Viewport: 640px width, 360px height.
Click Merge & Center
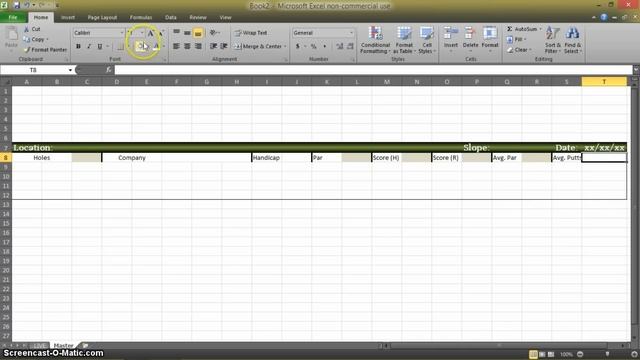pos(258,47)
